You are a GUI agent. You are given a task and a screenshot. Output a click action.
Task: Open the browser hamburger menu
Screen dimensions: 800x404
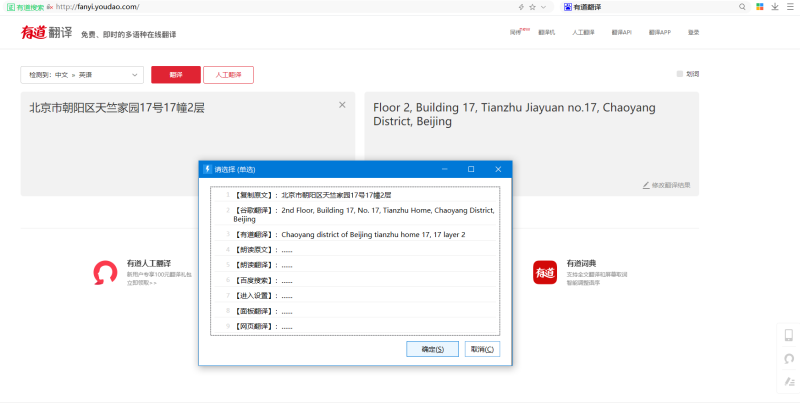[790, 7]
